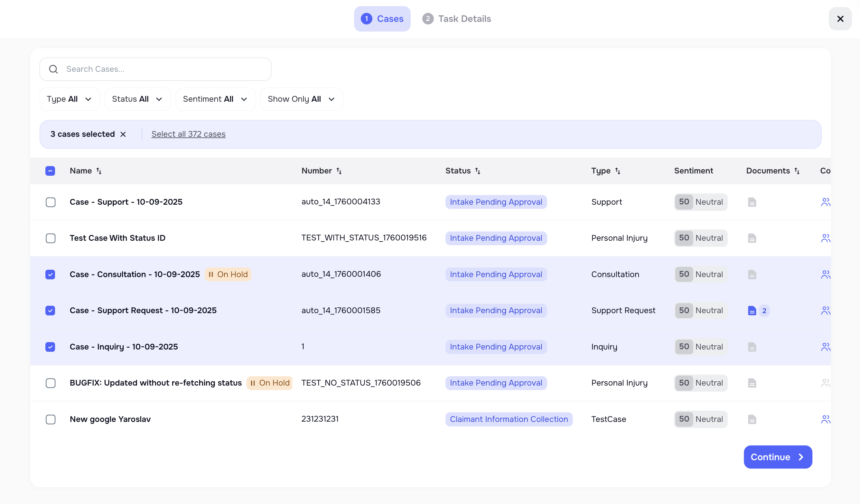Toggle the select-all checkbox in the header
The width and height of the screenshot is (860, 504).
coord(50,171)
